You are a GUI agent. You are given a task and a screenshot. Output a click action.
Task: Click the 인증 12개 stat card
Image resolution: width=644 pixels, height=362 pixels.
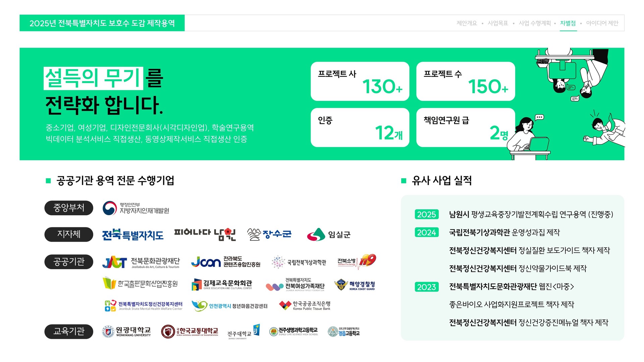[360, 128]
